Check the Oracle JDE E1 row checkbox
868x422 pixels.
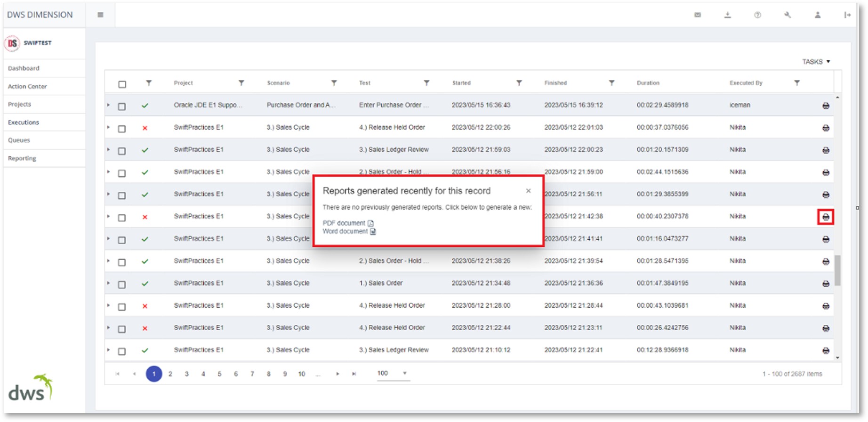[x=122, y=106]
